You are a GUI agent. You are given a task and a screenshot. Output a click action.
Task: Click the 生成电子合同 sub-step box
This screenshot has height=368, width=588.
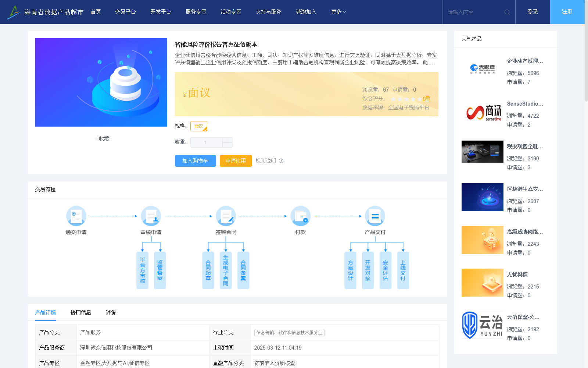pos(226,270)
